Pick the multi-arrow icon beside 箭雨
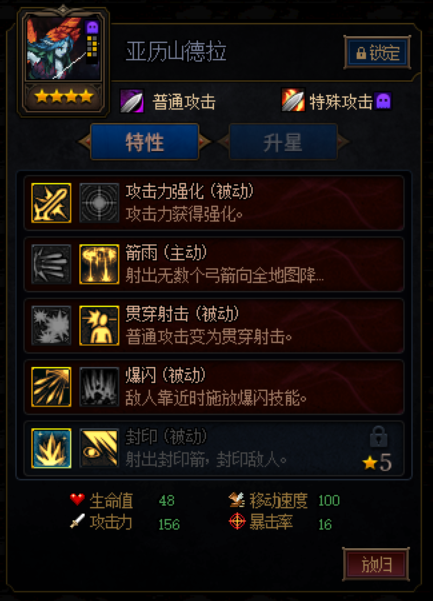The image size is (433, 601). click(51, 264)
